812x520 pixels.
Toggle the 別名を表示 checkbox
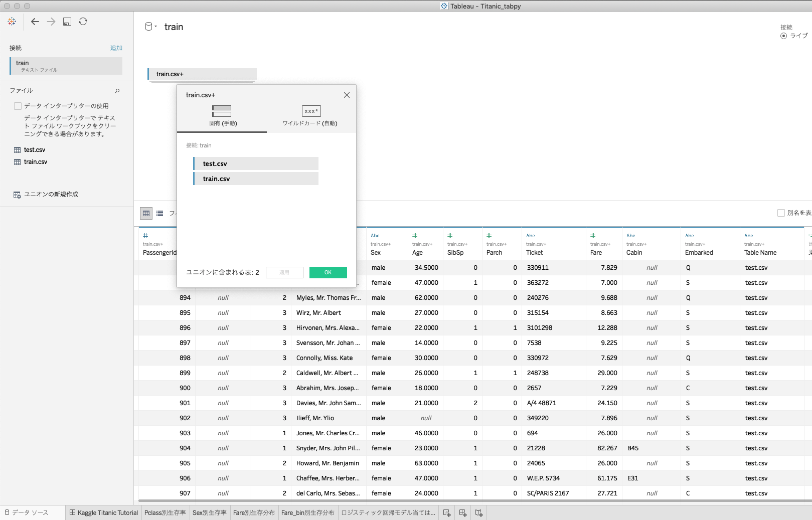pos(781,213)
